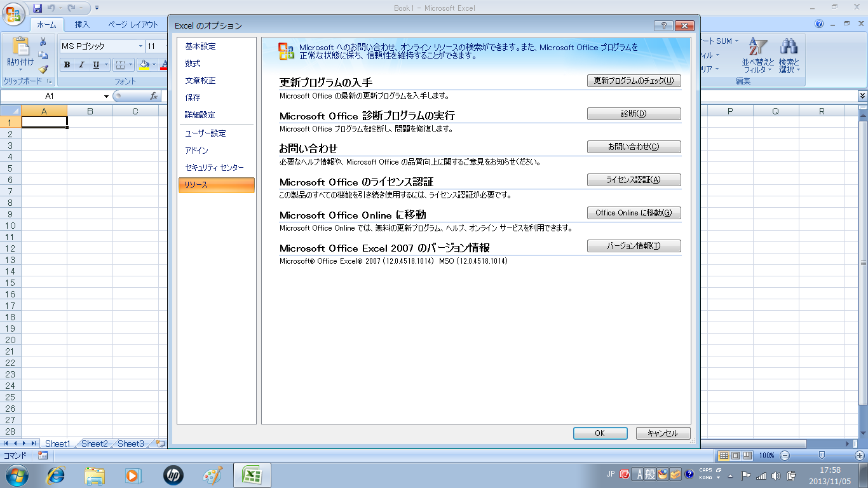The height and width of the screenshot is (488, 868).
Task: Click the 検索と選択 binoculars icon
Action: click(x=789, y=55)
